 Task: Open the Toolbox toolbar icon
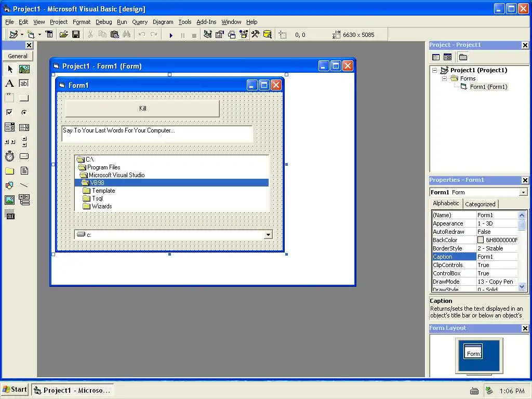coord(256,35)
